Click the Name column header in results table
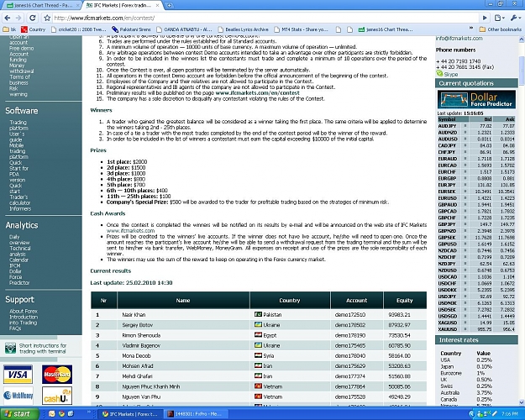This screenshot has width=525, height=420. click(x=183, y=301)
